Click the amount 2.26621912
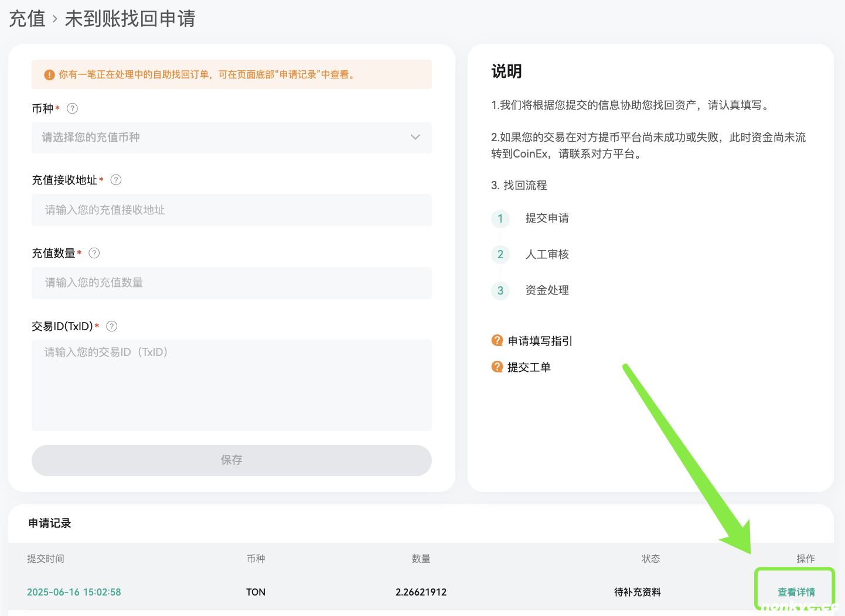The height and width of the screenshot is (616, 845). (421, 592)
